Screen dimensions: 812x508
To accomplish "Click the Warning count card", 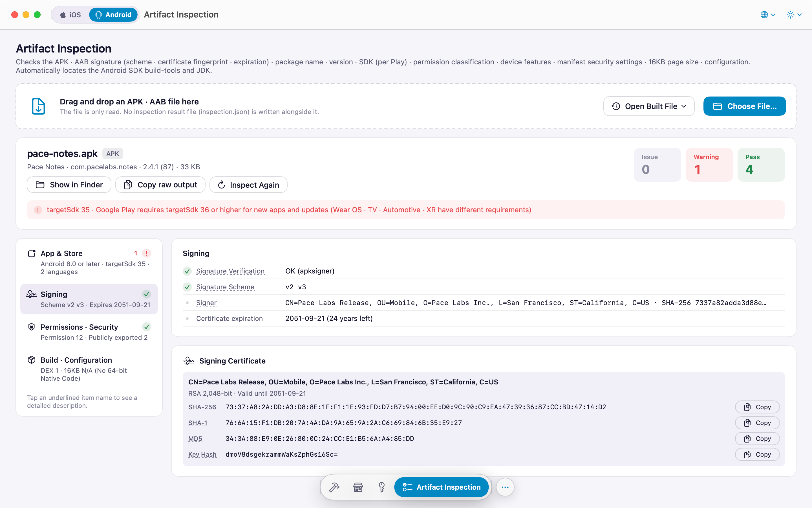I will click(x=709, y=165).
